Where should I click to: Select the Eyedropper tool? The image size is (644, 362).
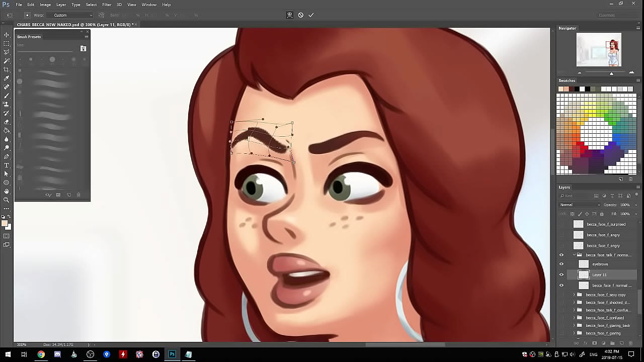click(x=7, y=78)
